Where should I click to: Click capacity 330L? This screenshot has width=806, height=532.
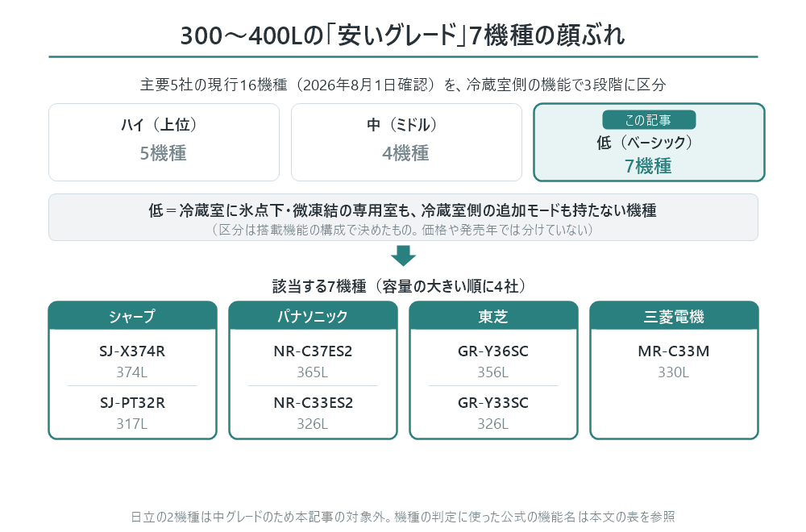coord(673,372)
